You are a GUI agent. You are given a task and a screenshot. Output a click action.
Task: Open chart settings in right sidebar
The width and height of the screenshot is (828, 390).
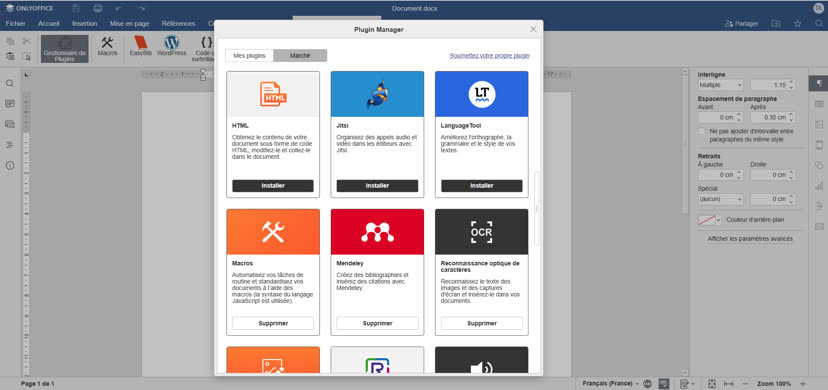click(x=819, y=186)
